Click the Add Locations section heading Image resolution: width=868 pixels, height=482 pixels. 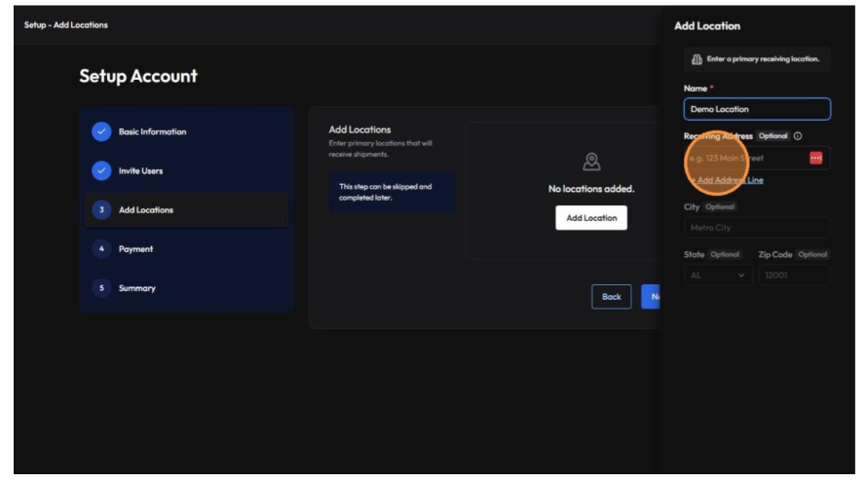[359, 130]
